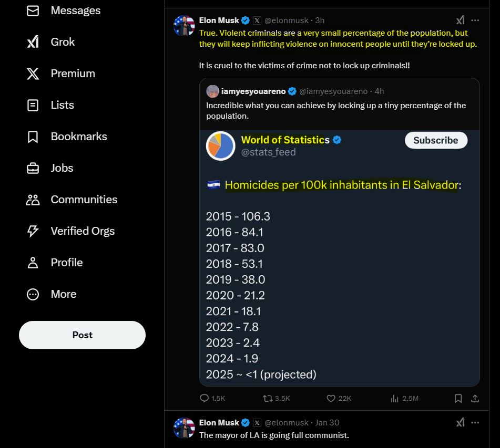This screenshot has width=500, height=448.
Task: Reply to Elon Musk's El Salvador post
Action: click(x=205, y=399)
